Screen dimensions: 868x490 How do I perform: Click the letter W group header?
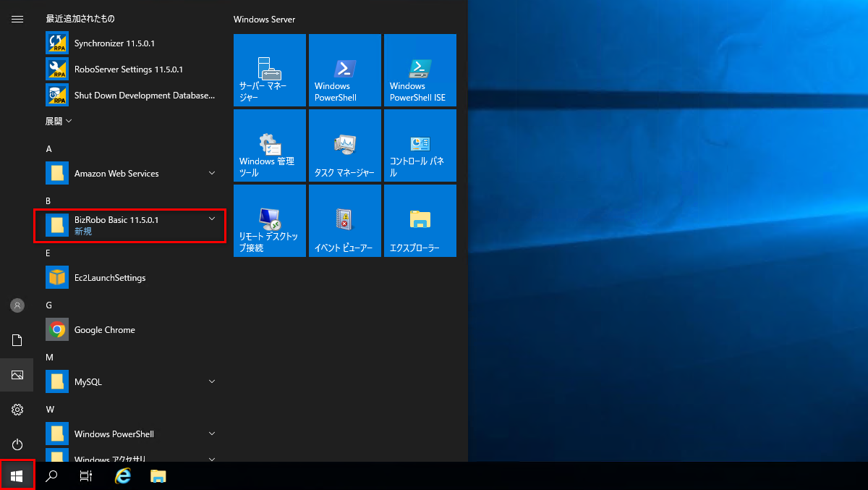(x=50, y=410)
